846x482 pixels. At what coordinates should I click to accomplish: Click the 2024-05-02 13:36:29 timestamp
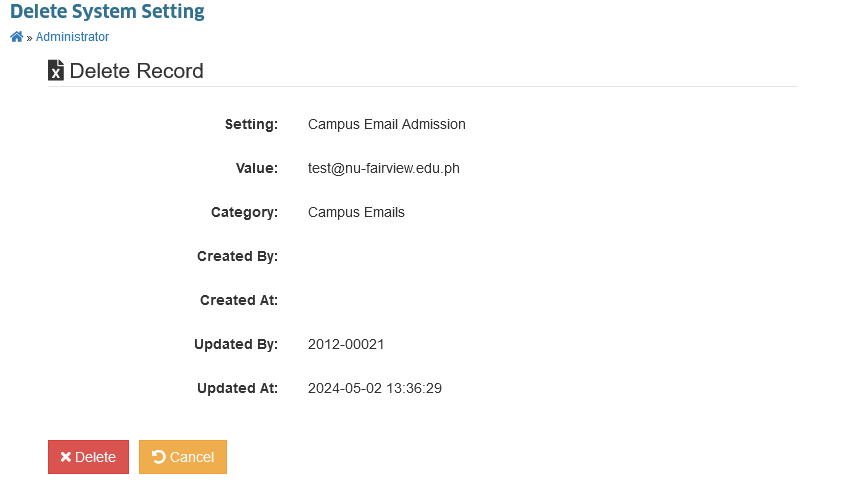pos(374,388)
